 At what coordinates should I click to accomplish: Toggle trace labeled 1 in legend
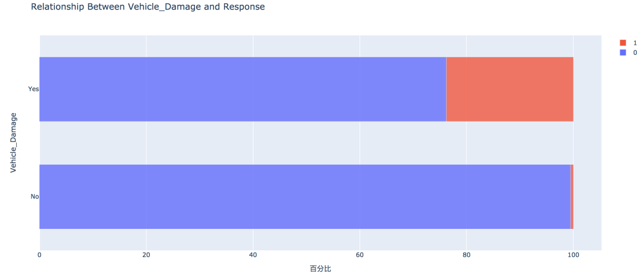tap(635, 43)
